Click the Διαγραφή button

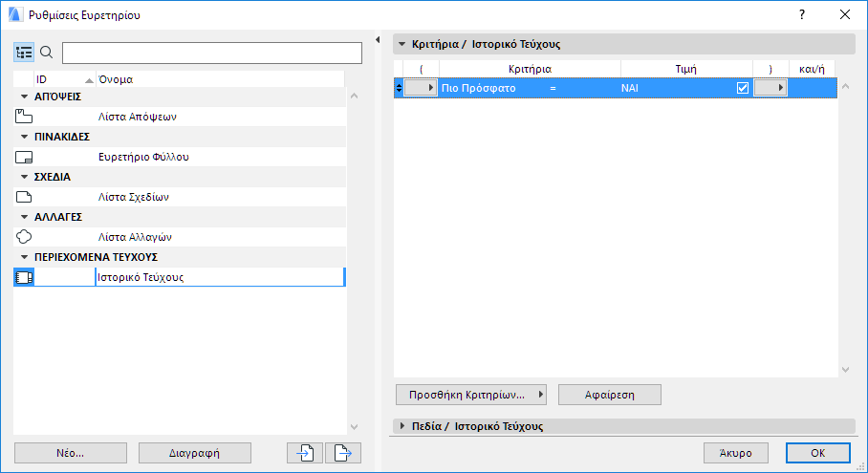tap(194, 453)
